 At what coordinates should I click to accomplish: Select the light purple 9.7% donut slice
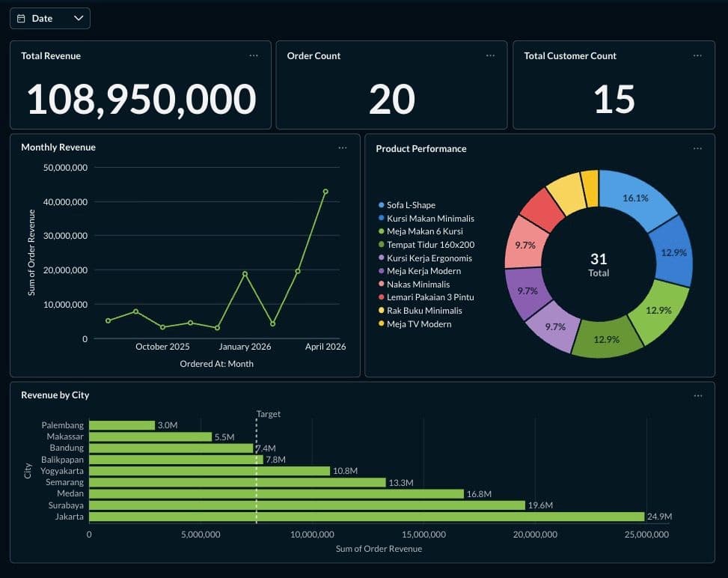tap(554, 326)
